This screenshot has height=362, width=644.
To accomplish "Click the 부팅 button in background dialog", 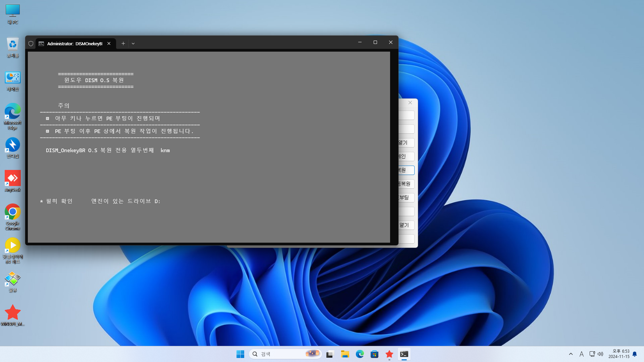I will (x=406, y=198).
